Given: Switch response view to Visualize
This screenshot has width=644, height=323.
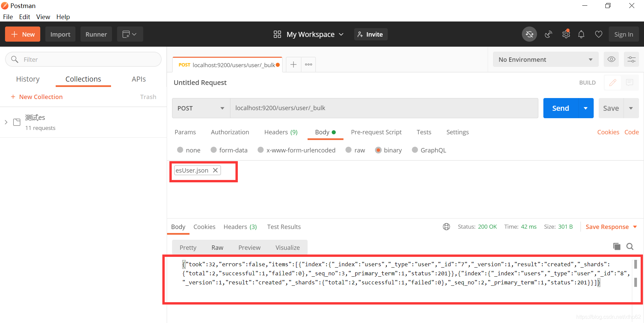Looking at the screenshot, I should 287,247.
